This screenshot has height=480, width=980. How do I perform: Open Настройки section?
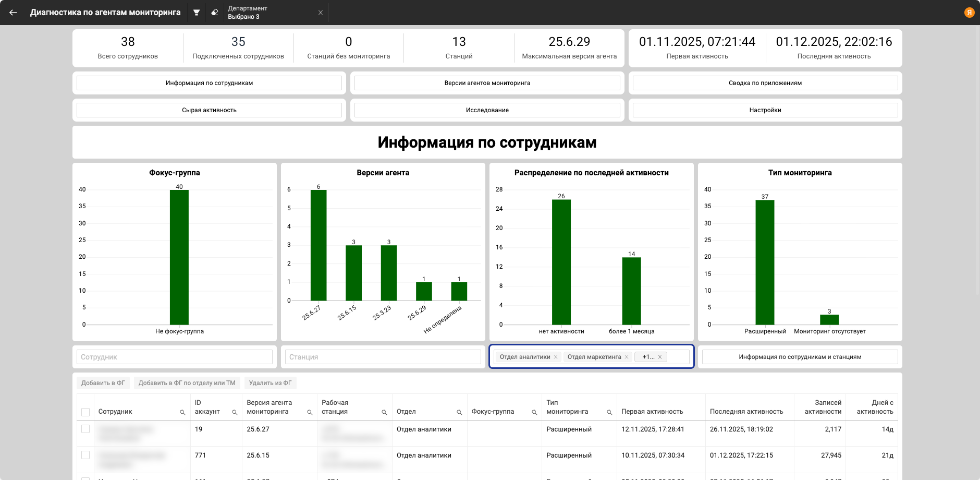(x=765, y=110)
